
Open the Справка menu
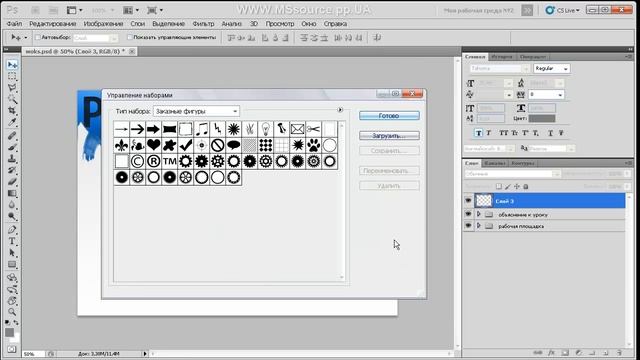[335, 24]
